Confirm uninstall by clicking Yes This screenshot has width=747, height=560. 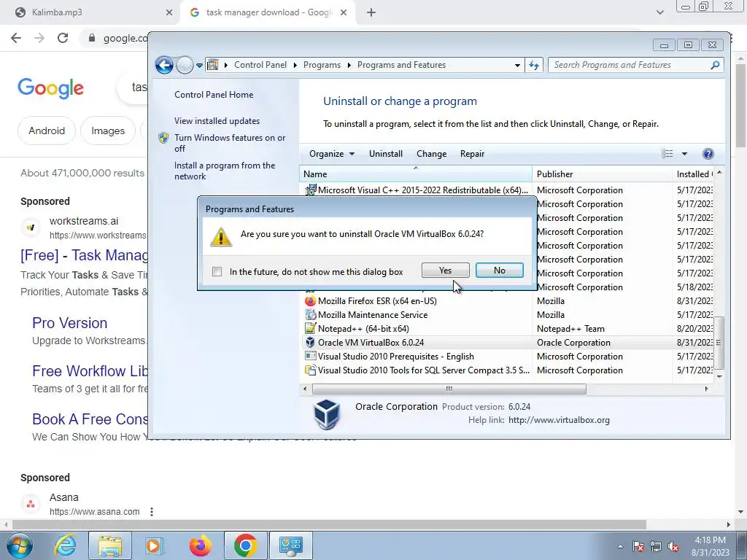pos(445,271)
